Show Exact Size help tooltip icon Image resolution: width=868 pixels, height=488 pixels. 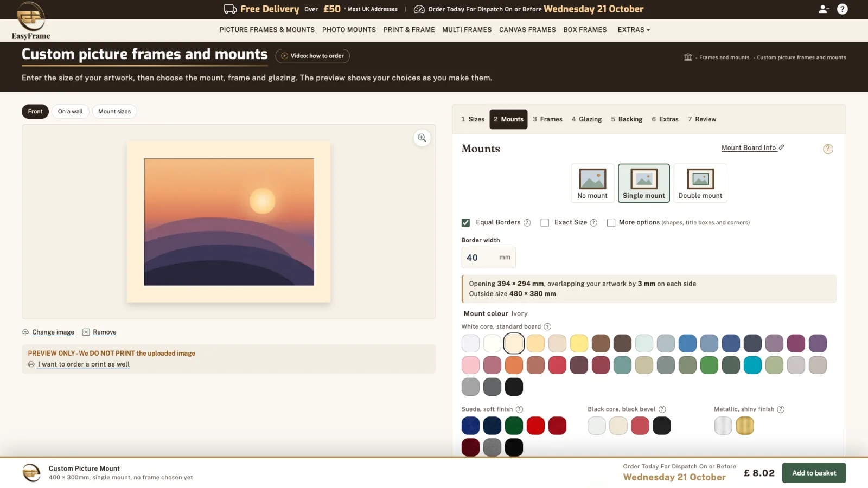[x=593, y=223]
